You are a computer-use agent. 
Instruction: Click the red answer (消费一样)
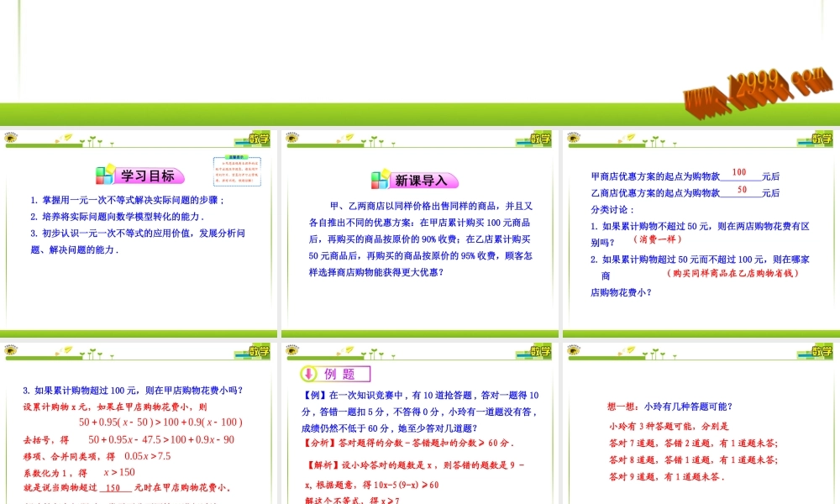click(x=658, y=239)
